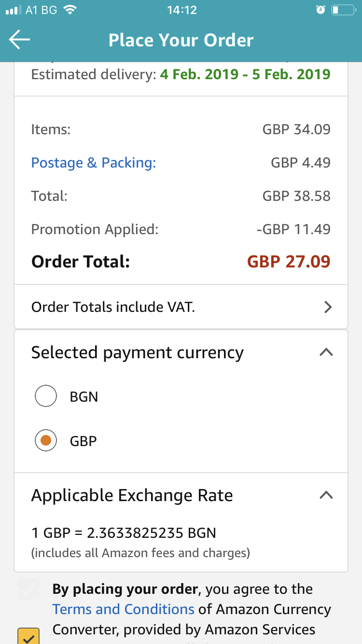
Task: Collapse the Selected payment currency section
Action: tap(327, 353)
